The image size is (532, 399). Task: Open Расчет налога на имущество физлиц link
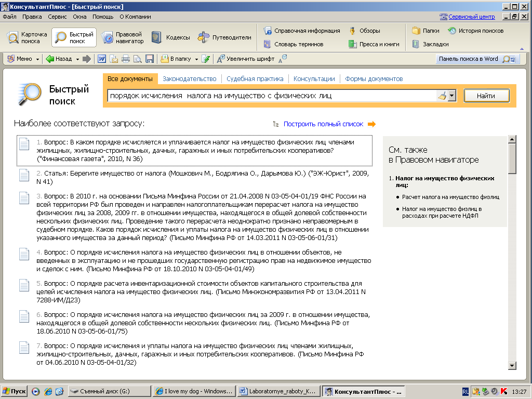[450, 197]
